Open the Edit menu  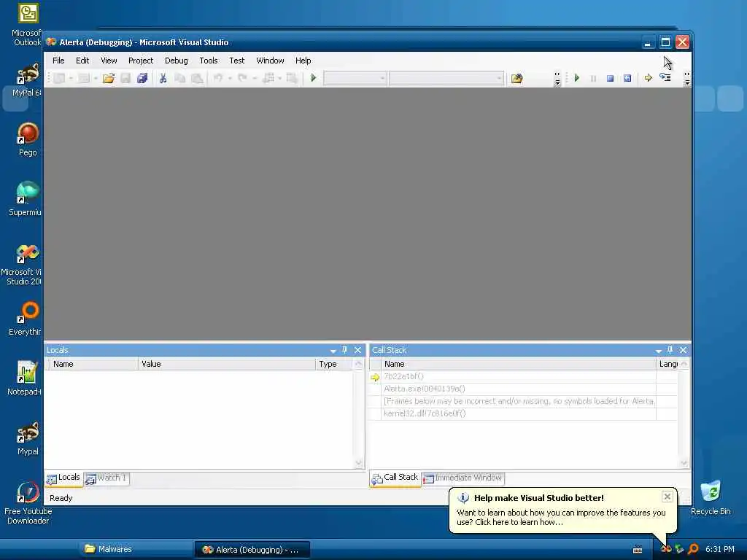coord(82,61)
